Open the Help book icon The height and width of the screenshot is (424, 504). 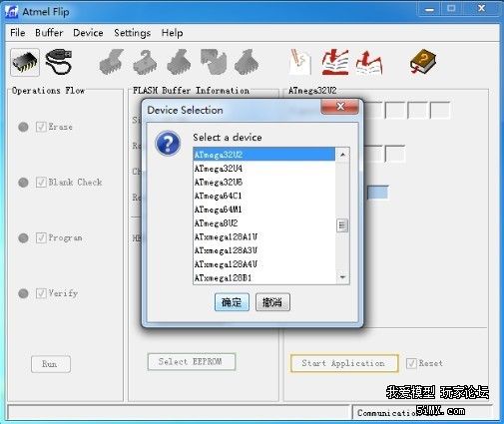(x=423, y=61)
